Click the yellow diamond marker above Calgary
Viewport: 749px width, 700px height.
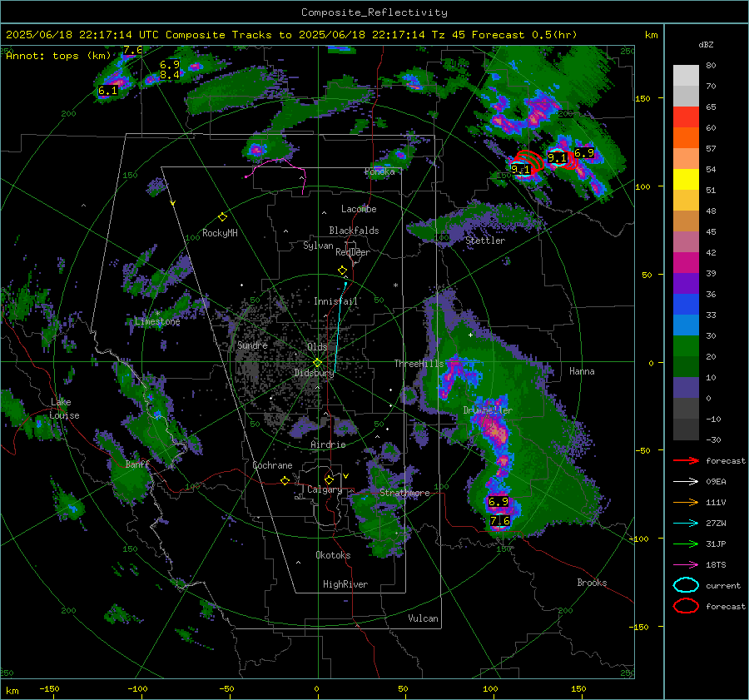pyautogui.click(x=329, y=479)
